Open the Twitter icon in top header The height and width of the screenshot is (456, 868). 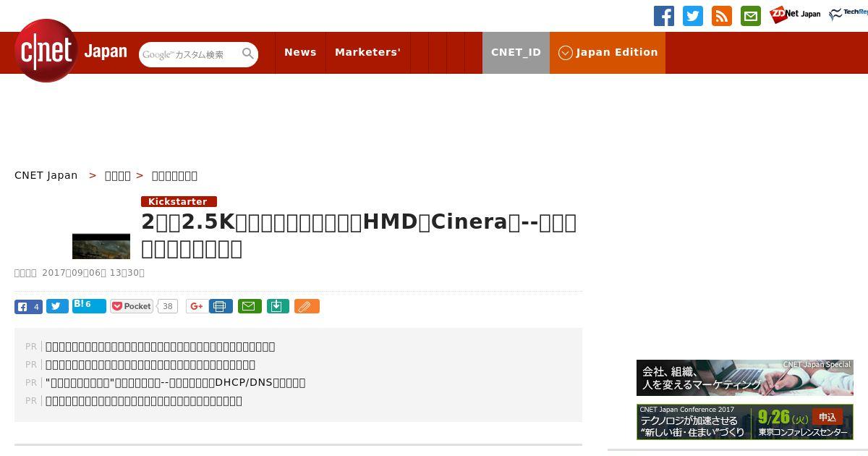(x=693, y=16)
